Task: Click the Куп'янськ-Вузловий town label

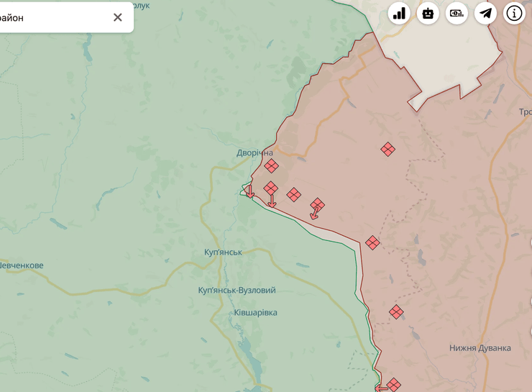Action: tap(237, 290)
